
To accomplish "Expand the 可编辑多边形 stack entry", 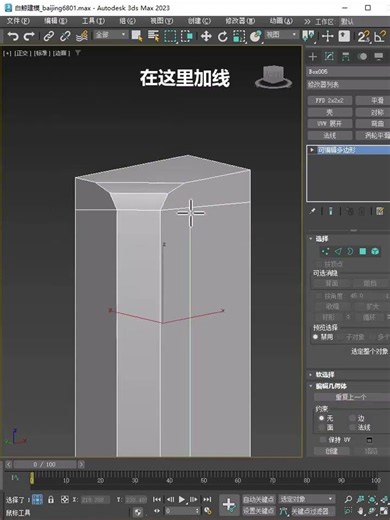I will (312, 150).
